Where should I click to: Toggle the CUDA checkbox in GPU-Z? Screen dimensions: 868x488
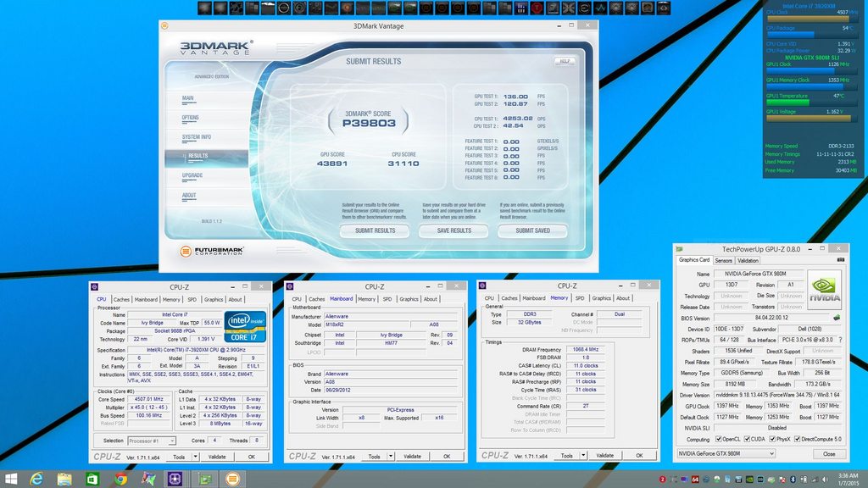747,439
